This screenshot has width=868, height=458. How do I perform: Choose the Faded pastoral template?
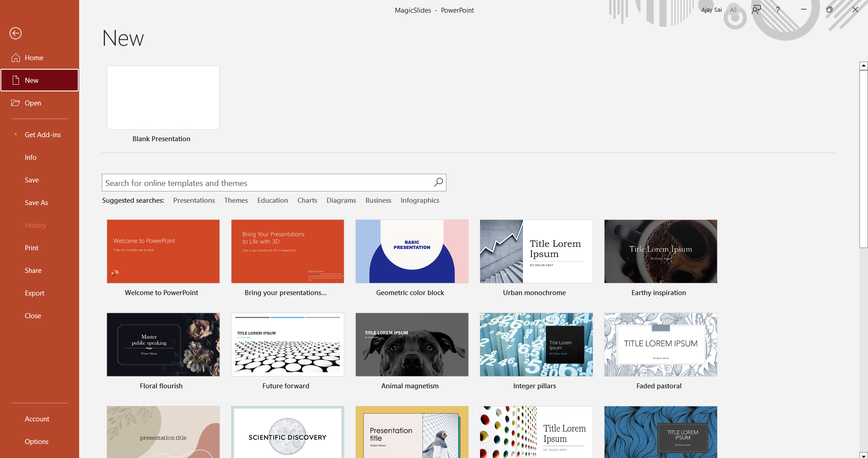click(x=661, y=345)
